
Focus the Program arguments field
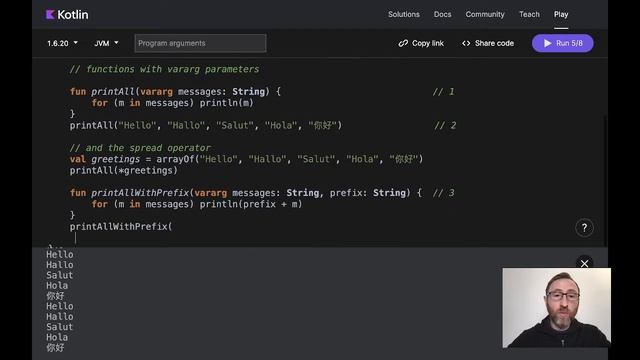click(200, 43)
